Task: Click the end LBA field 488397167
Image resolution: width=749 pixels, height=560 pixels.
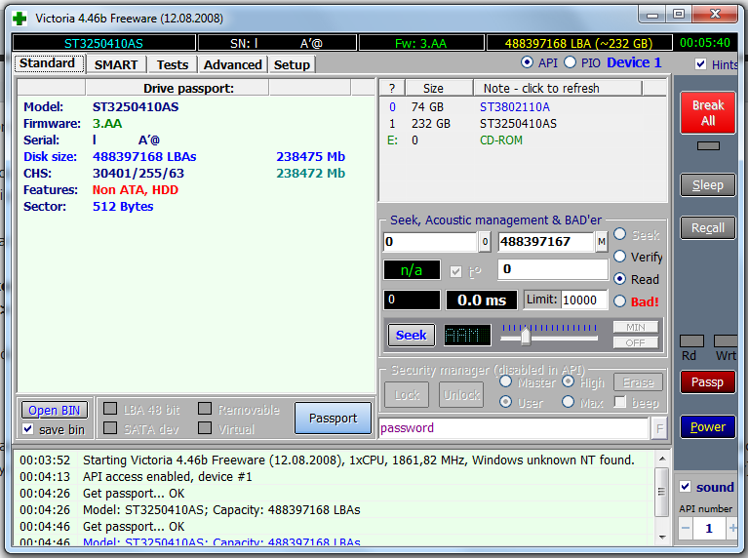Action: tap(545, 242)
